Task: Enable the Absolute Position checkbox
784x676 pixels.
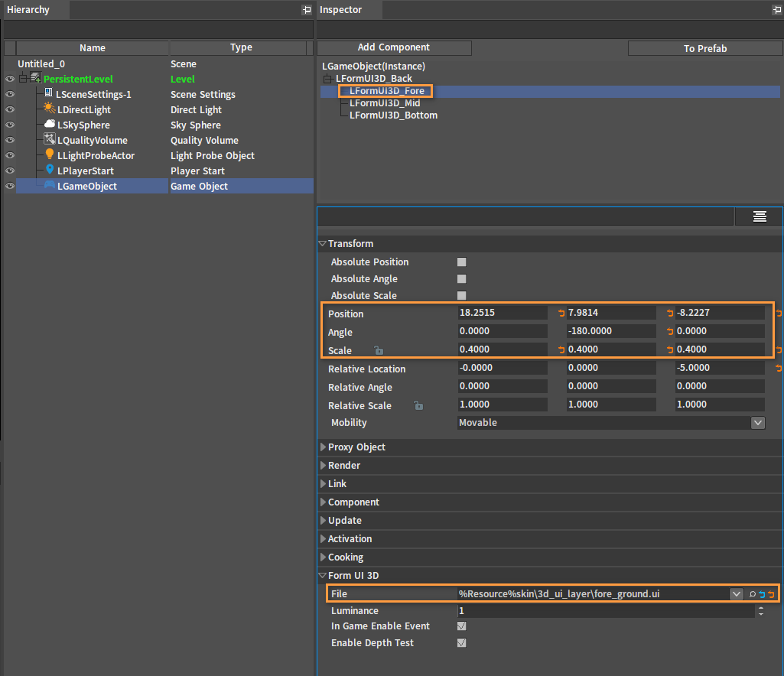Action: point(461,262)
